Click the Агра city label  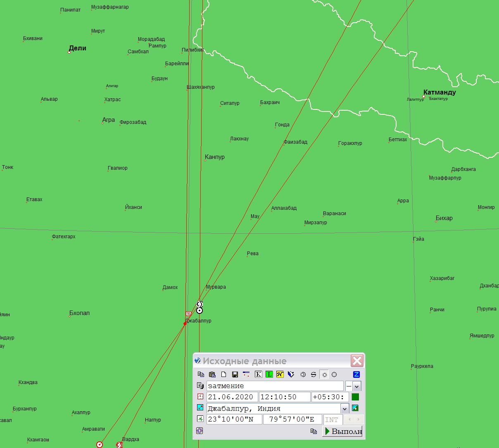tap(109, 120)
